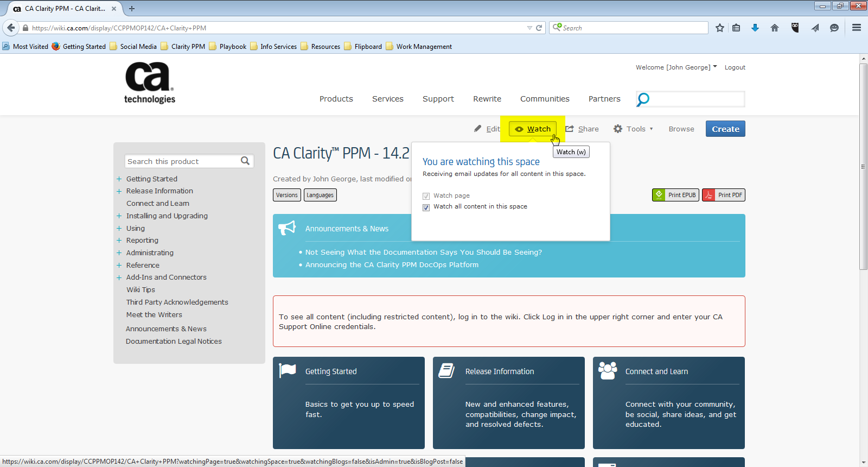
Task: Expand the Administrating tree node
Action: point(119,253)
